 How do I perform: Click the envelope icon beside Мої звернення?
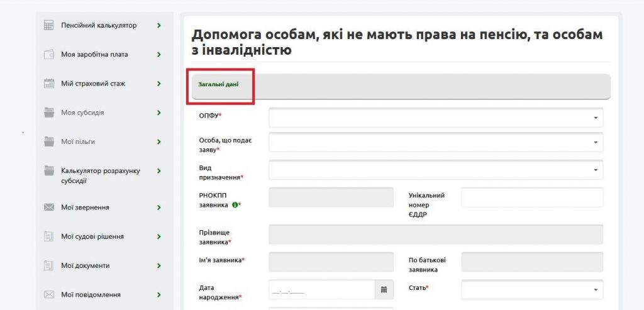click(49, 208)
